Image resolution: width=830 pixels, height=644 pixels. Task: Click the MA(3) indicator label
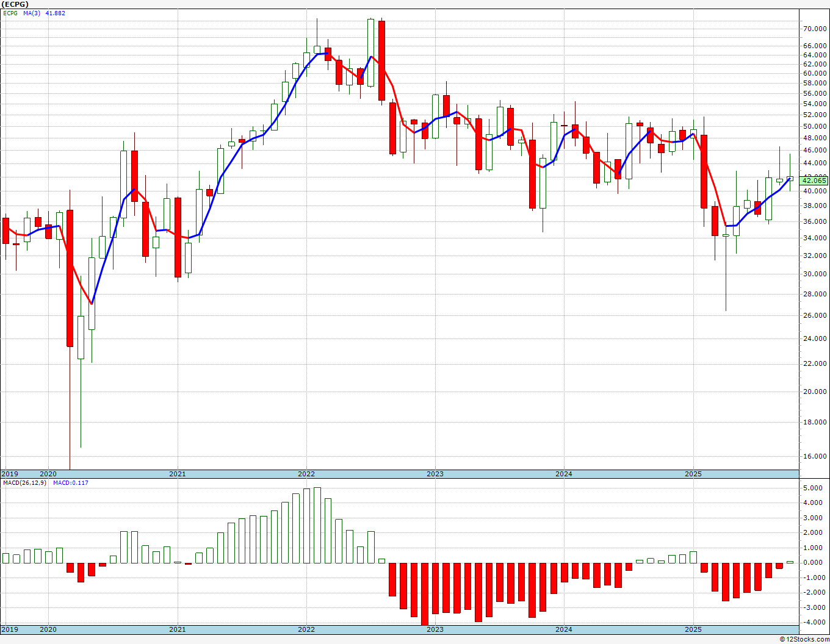[x=32, y=13]
